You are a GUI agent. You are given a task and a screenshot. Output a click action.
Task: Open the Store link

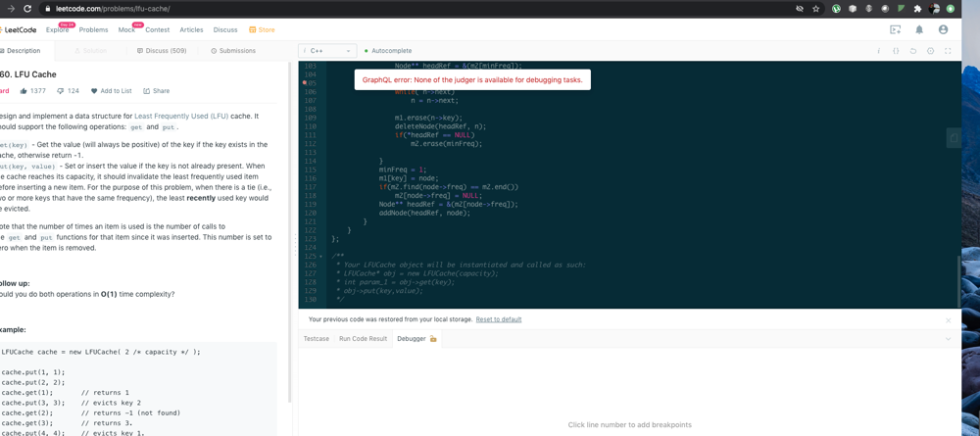click(x=262, y=29)
